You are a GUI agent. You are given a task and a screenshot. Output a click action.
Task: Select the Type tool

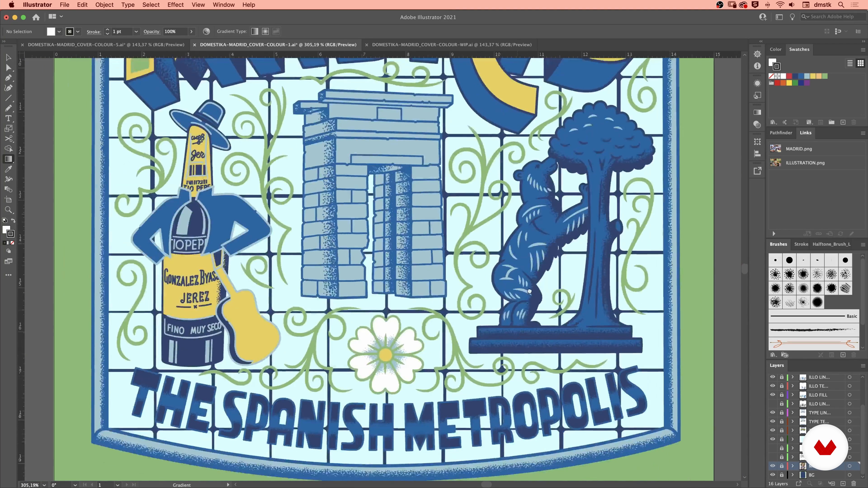[8, 118]
